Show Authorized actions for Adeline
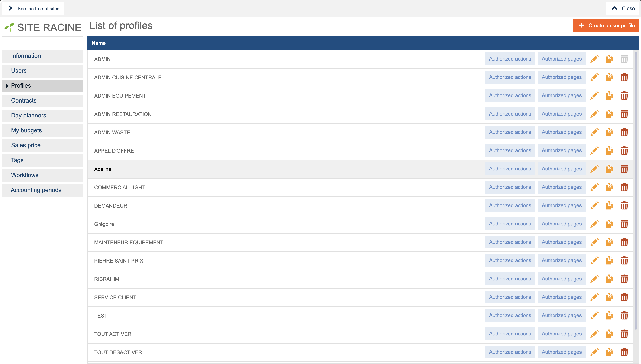The width and height of the screenshot is (641, 364). [x=510, y=169]
